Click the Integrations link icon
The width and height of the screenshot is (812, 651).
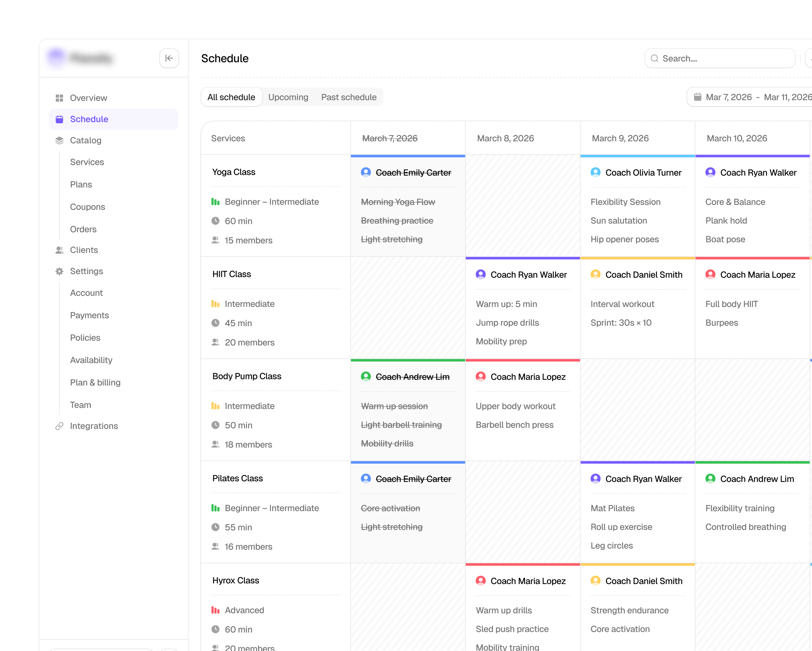tap(59, 426)
